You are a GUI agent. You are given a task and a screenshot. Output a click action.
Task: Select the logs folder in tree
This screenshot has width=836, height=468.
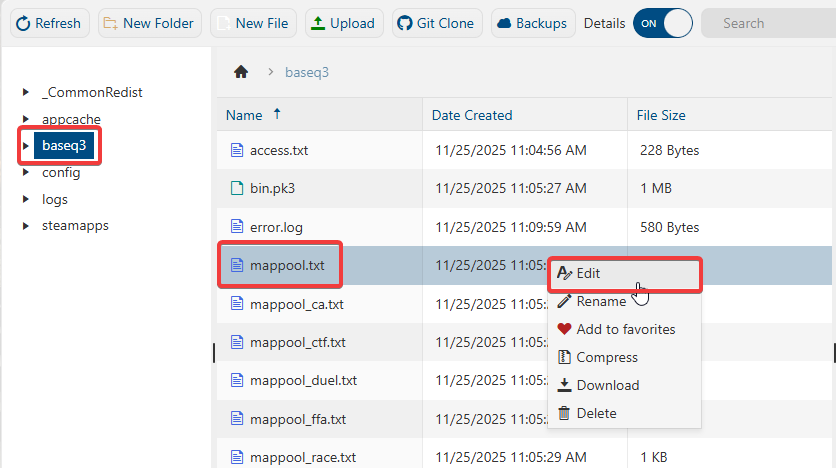[55, 199]
